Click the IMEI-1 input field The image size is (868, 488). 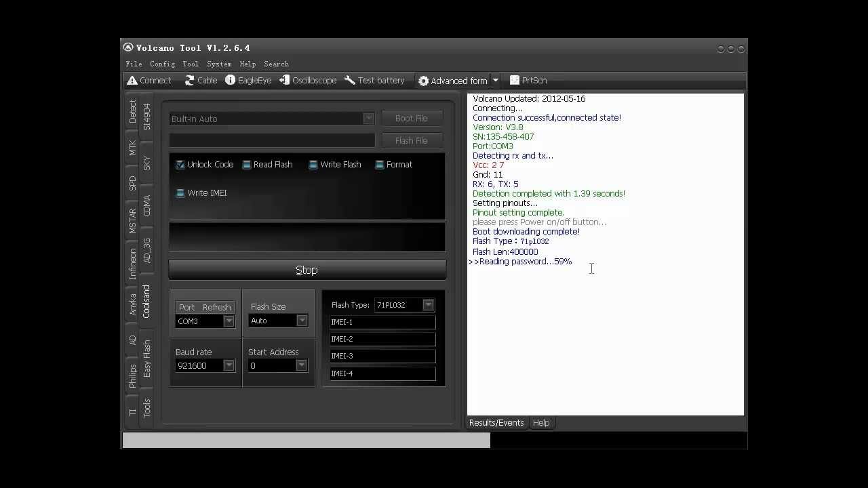(382, 322)
